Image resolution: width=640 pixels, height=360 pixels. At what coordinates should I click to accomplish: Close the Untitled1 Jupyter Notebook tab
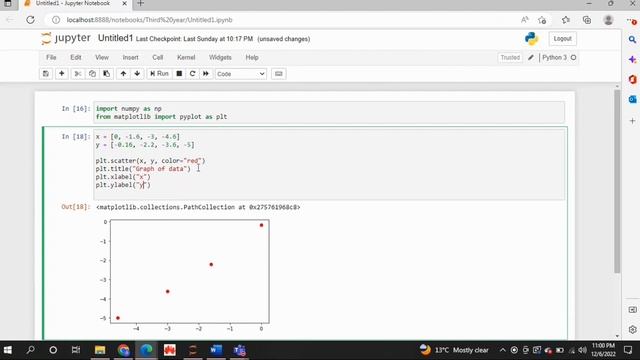click(124, 4)
